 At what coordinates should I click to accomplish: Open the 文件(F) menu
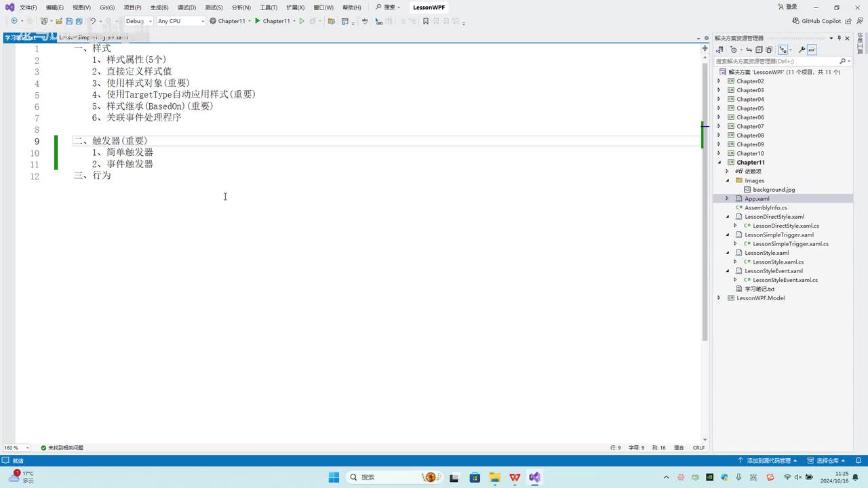tap(28, 7)
